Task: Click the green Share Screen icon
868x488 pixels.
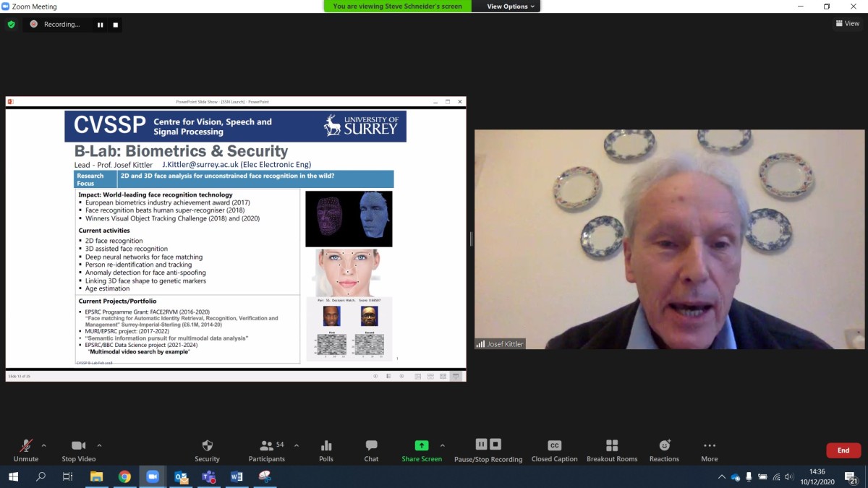Action: click(422, 446)
